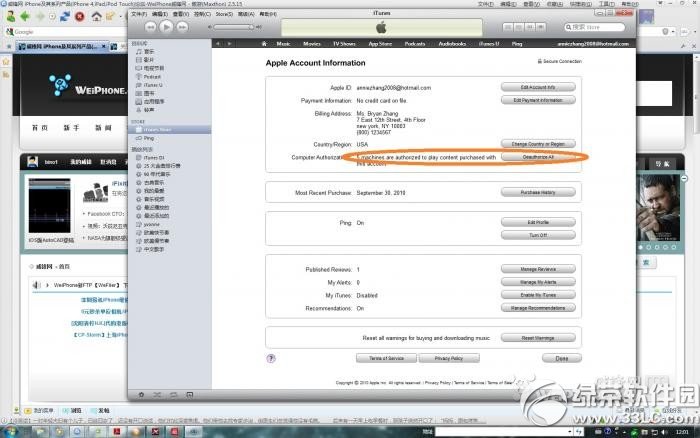Click Manage My Alerts button
700x438 pixels.
538,282
